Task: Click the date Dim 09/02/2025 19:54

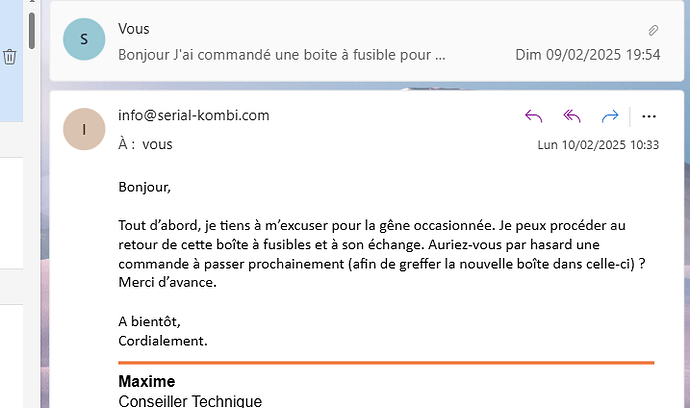Action: (587, 55)
